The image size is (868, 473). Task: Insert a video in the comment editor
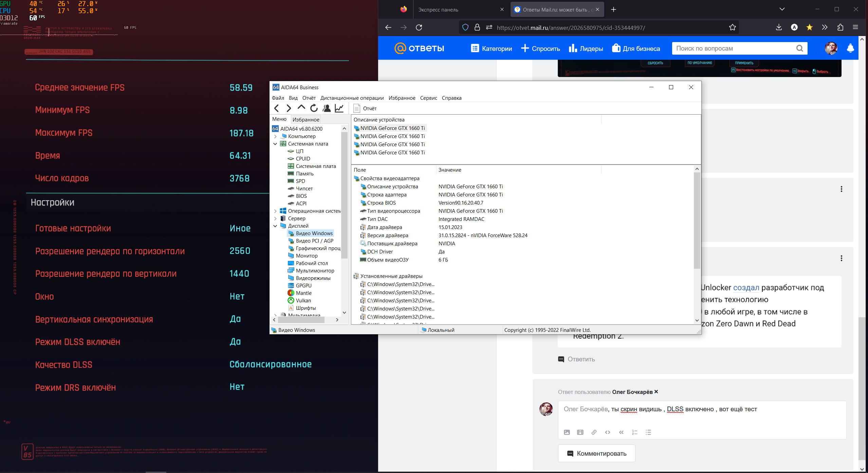pyautogui.click(x=580, y=432)
